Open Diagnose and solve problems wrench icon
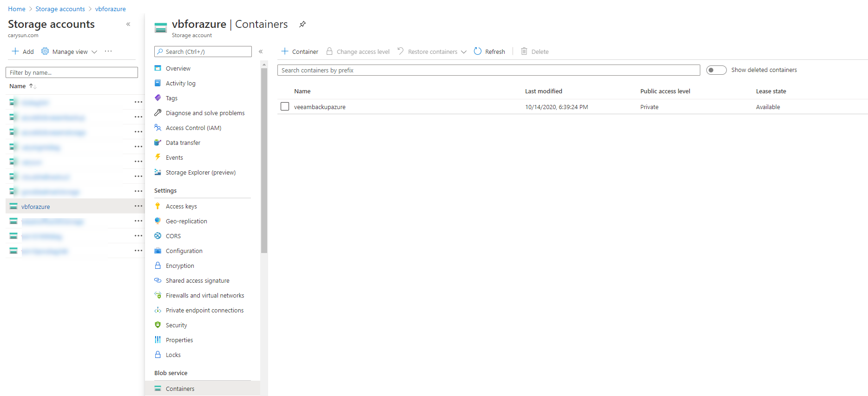The image size is (868, 396). tap(158, 113)
